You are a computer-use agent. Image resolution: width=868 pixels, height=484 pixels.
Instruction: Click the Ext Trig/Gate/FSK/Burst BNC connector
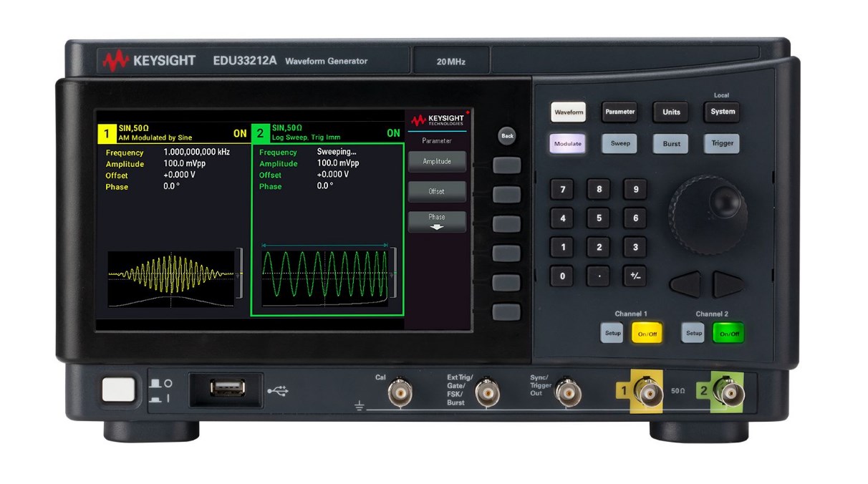click(487, 392)
